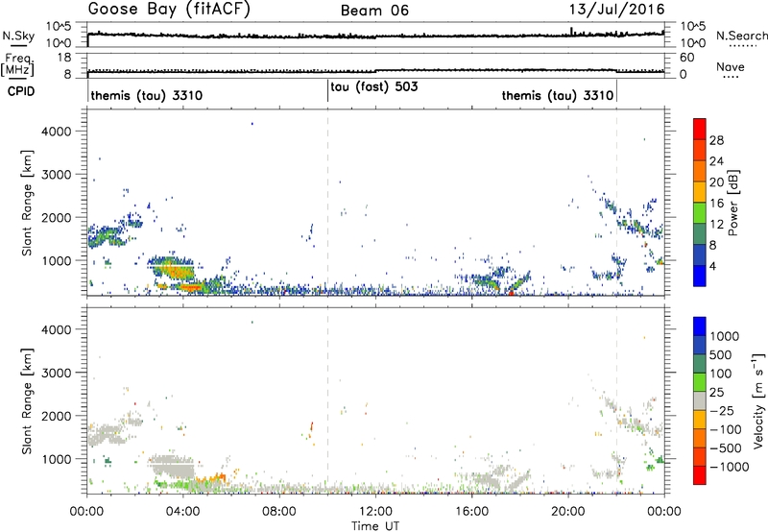Click the yellow Power swatch between 16 and 20
This screenshot has width=768, height=532.
700,191
